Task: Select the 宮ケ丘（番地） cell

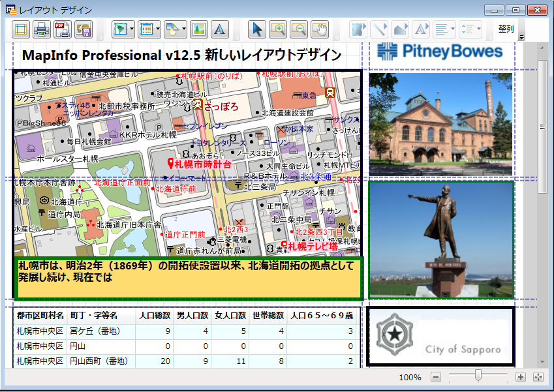Action: (101, 331)
